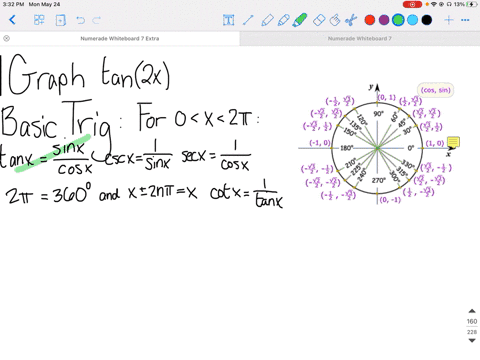The height and width of the screenshot is (360, 480).
Task: Select the green highlighter tool
Action: [x=299, y=20]
